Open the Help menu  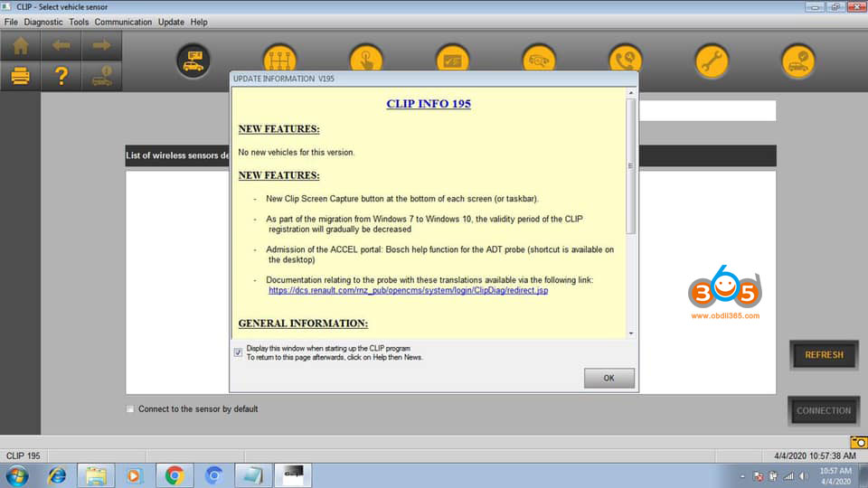[199, 22]
